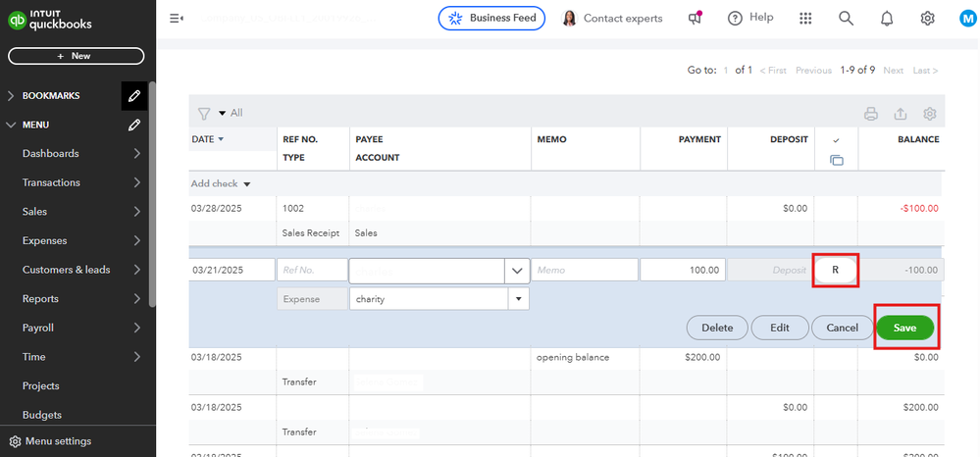Click the export register icon
Screen dimensions: 980x457
(x=900, y=114)
